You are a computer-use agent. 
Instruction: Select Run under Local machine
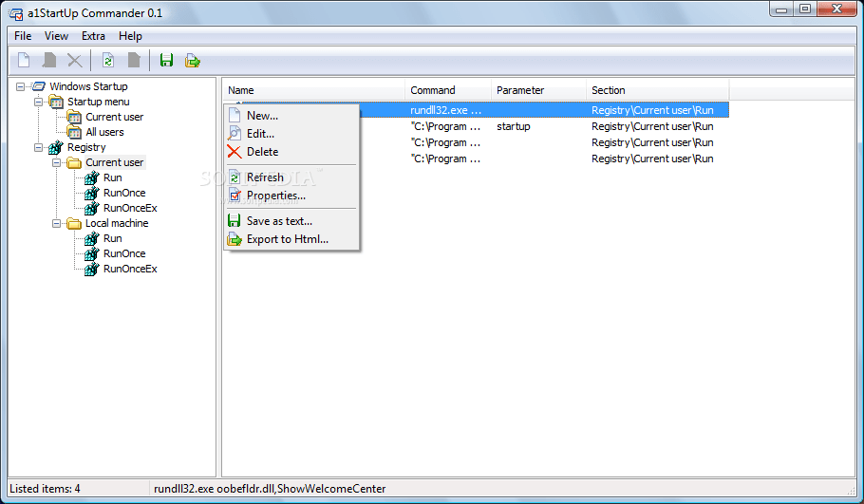[x=112, y=238]
